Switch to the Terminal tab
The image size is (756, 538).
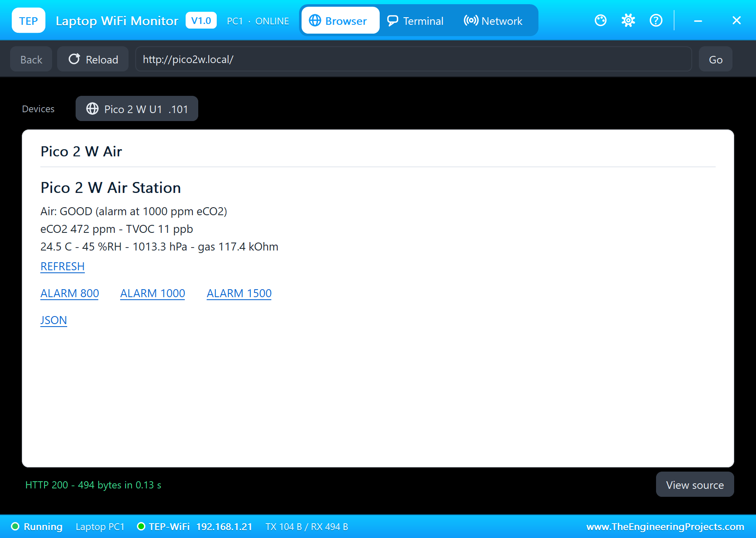(x=415, y=20)
